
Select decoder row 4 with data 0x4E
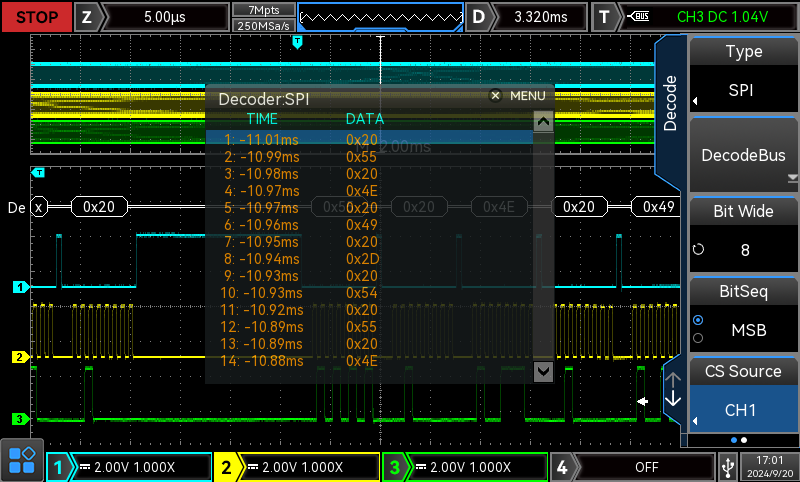click(x=369, y=191)
